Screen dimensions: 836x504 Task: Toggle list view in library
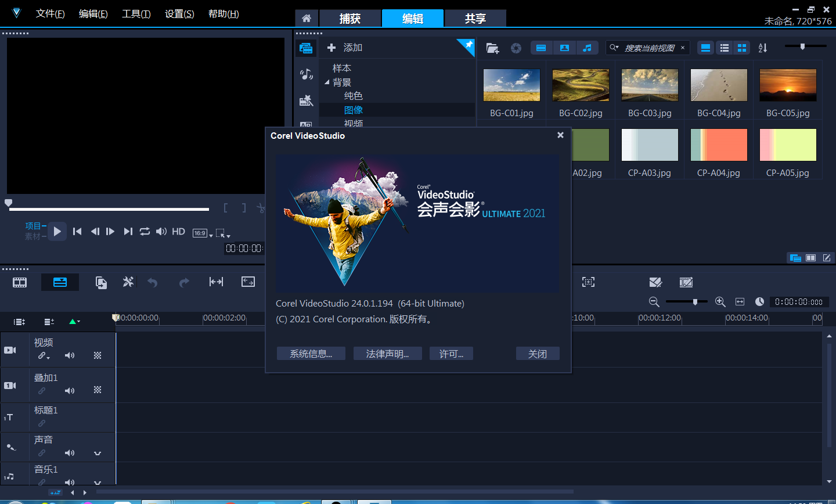coord(724,48)
